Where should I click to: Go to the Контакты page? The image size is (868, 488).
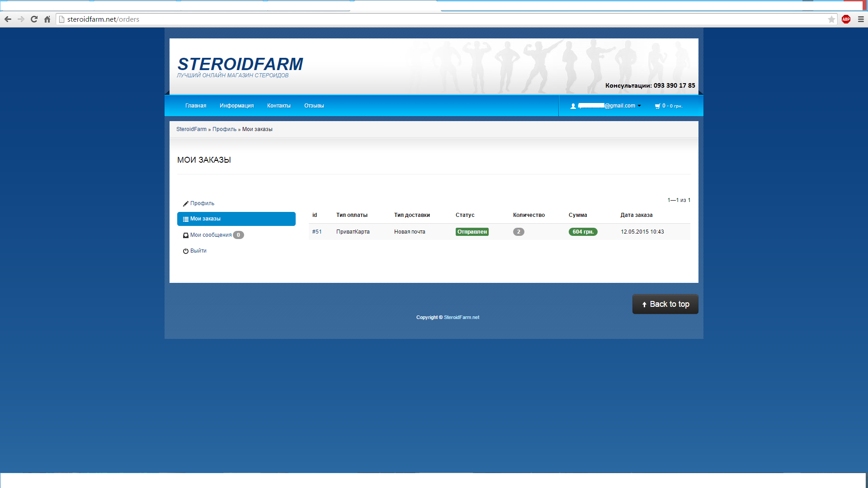278,106
